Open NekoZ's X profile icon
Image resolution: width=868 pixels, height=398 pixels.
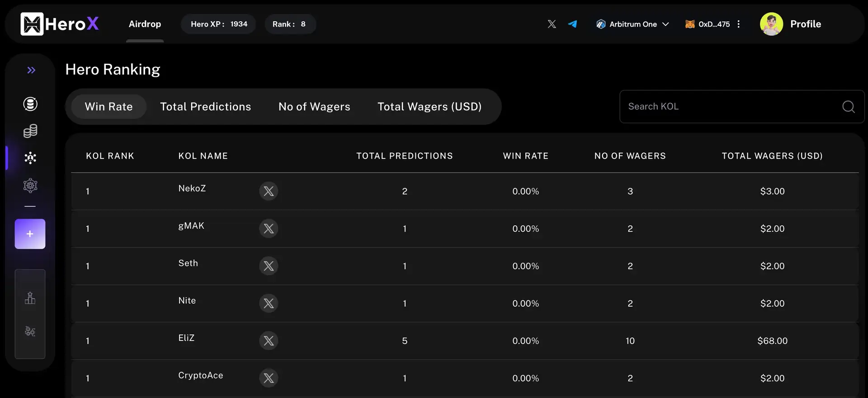[269, 191]
